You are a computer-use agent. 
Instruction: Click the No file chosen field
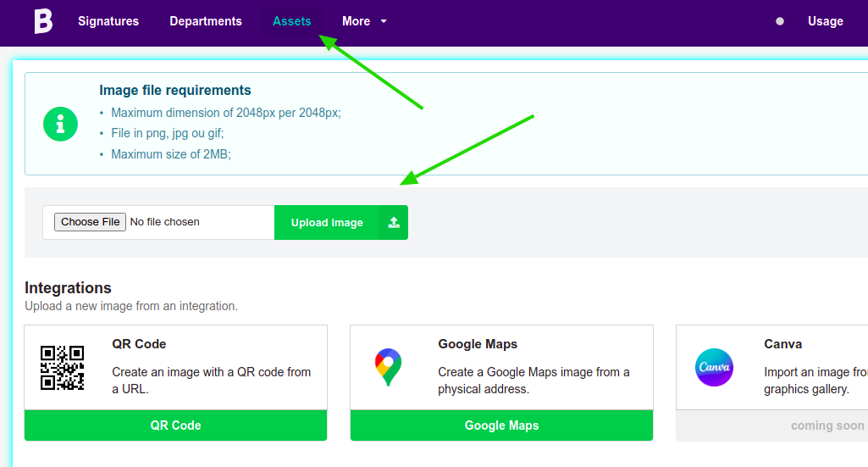tap(164, 222)
